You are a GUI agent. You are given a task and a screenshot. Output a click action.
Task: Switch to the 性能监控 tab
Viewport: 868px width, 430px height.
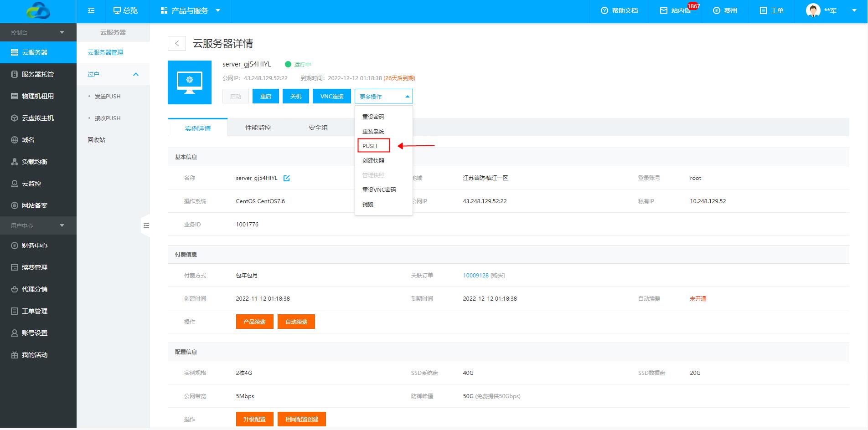[x=258, y=128]
